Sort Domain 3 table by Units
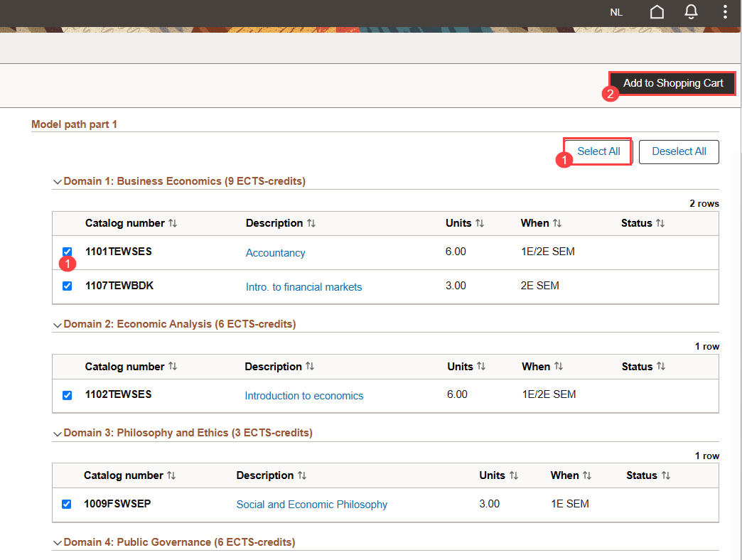 click(499, 475)
